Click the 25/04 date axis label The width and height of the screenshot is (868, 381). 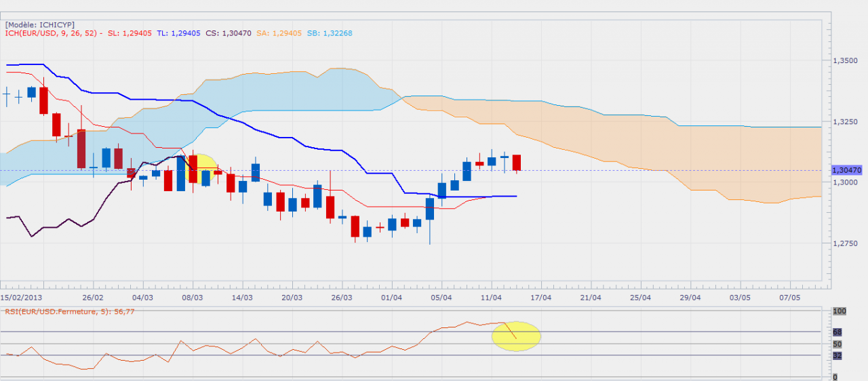[640, 298]
